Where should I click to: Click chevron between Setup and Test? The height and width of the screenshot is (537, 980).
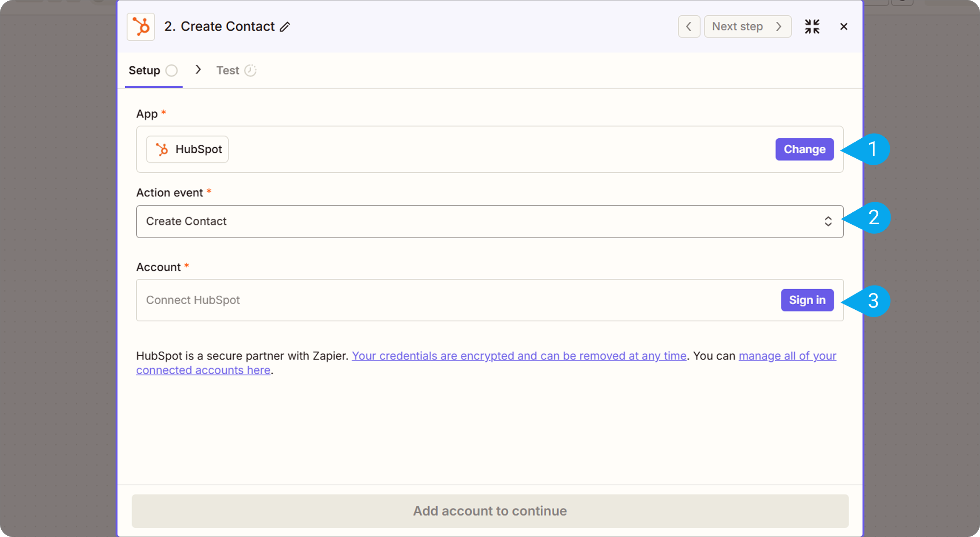[198, 70]
